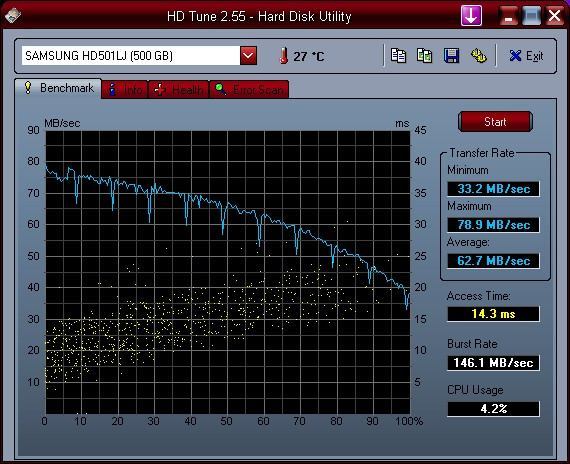Click the thermometer temperature icon
Image resolution: width=570 pixels, height=464 pixels.
(x=284, y=56)
